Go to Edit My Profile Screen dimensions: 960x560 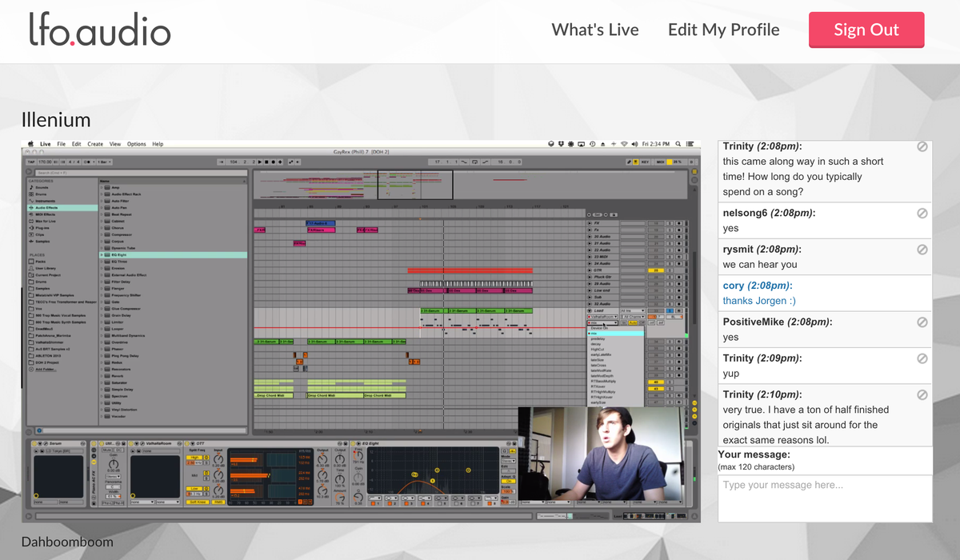724,30
